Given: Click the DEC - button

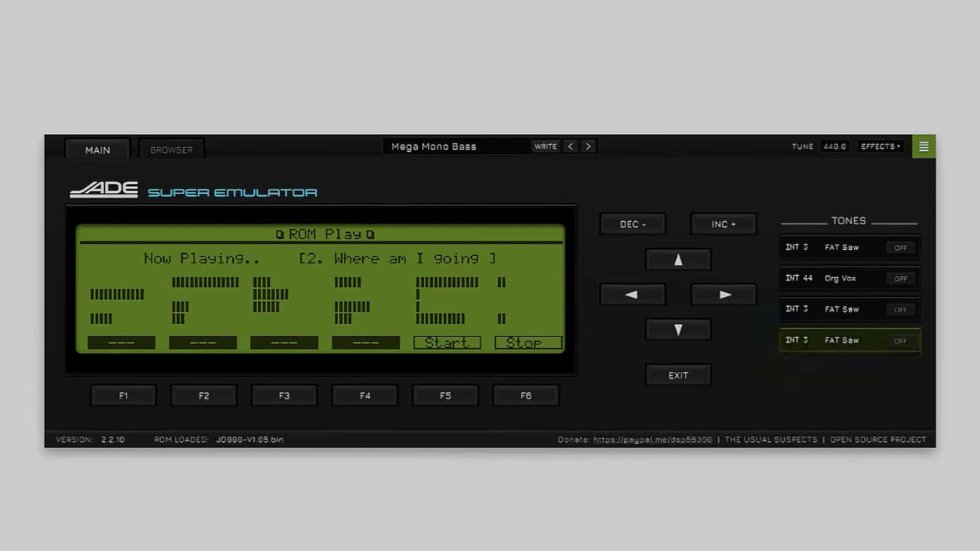Looking at the screenshot, I should pos(632,224).
